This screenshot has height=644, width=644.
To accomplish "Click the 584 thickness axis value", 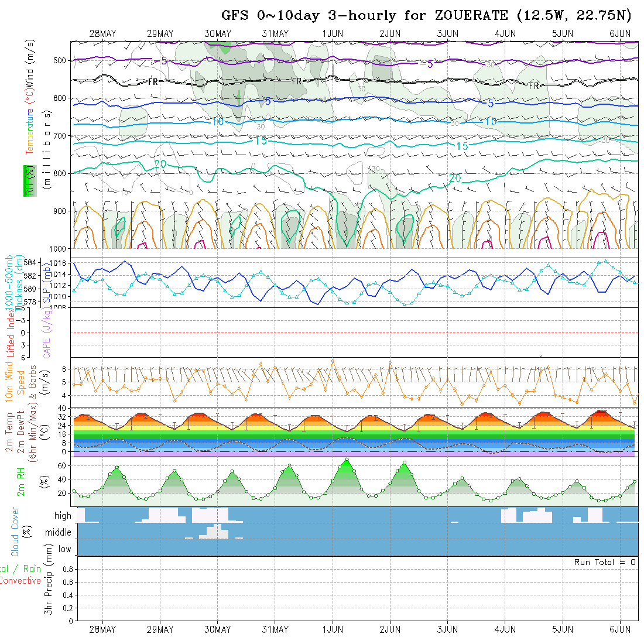I will click(x=30, y=262).
